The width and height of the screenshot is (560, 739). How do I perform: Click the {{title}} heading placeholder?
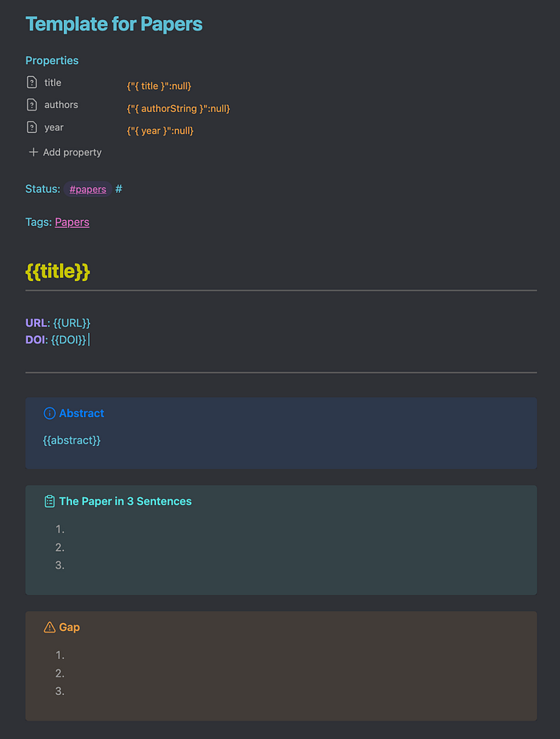pos(58,271)
